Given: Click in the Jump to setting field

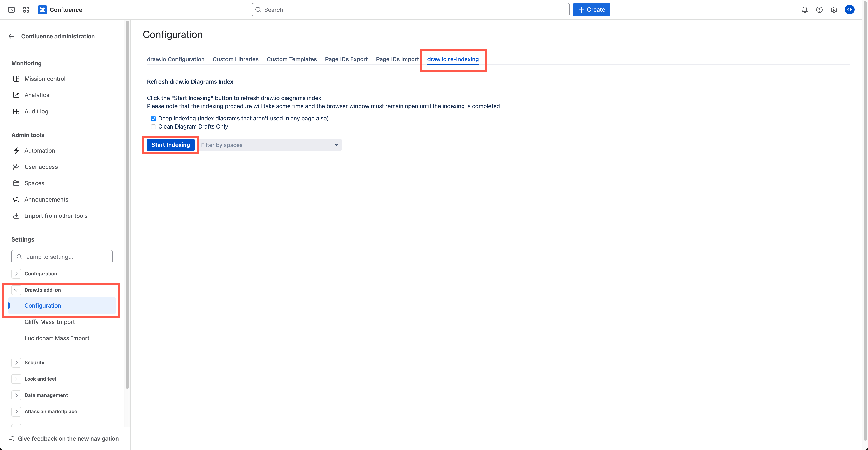Looking at the screenshot, I should point(62,256).
